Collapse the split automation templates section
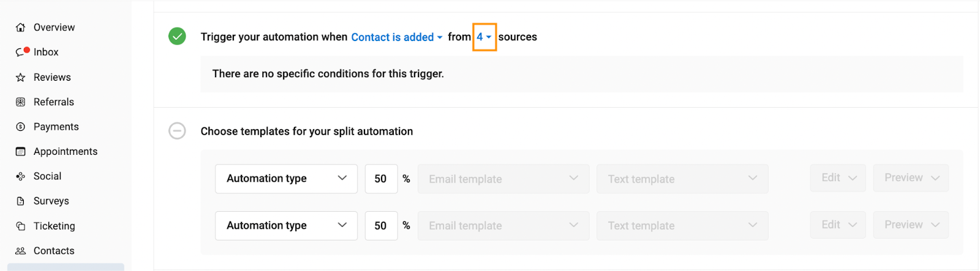Image resolution: width=980 pixels, height=271 pixels. [177, 131]
